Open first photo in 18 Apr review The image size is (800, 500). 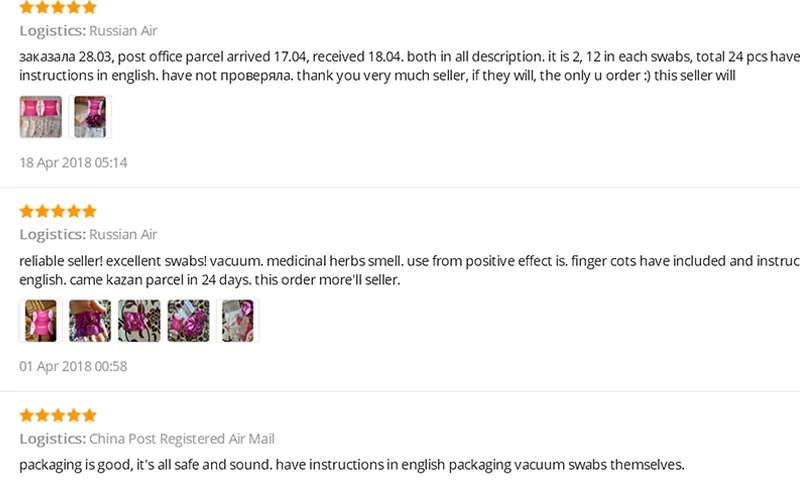pyautogui.click(x=41, y=117)
